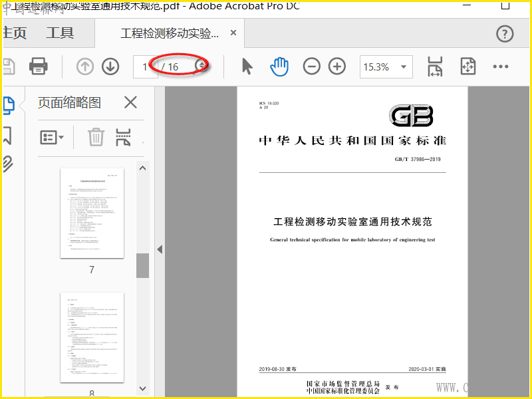Select the page 7 thumbnail
This screenshot has width=532, height=399.
tap(92, 213)
